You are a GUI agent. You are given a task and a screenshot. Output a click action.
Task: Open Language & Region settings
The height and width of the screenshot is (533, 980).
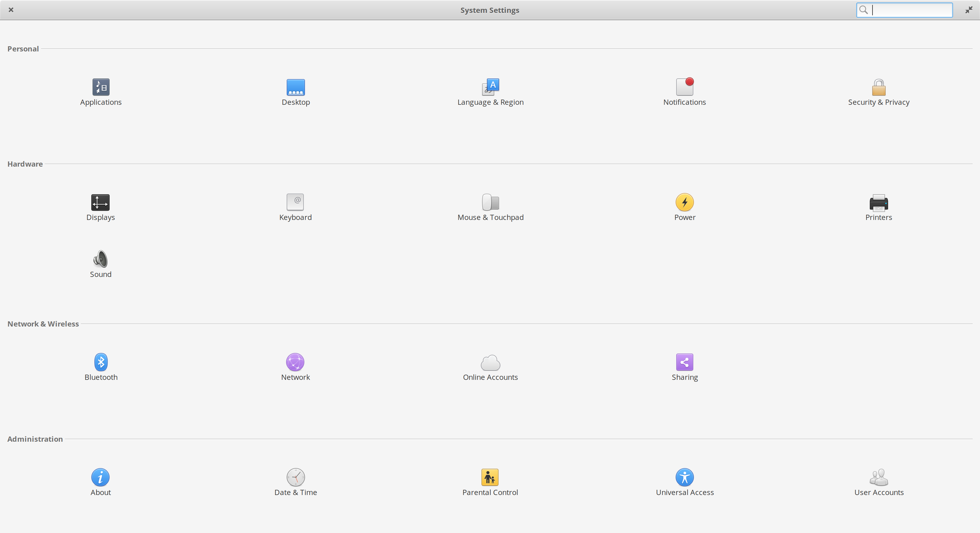click(490, 92)
